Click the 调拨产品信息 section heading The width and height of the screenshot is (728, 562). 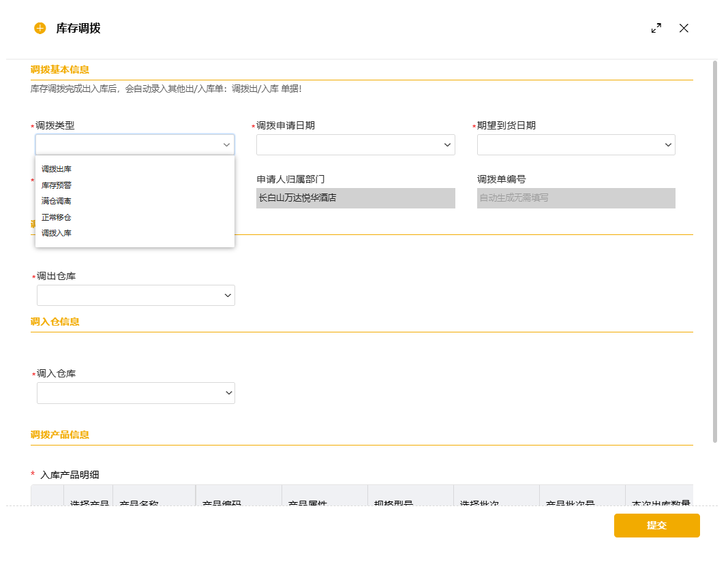pos(60,435)
